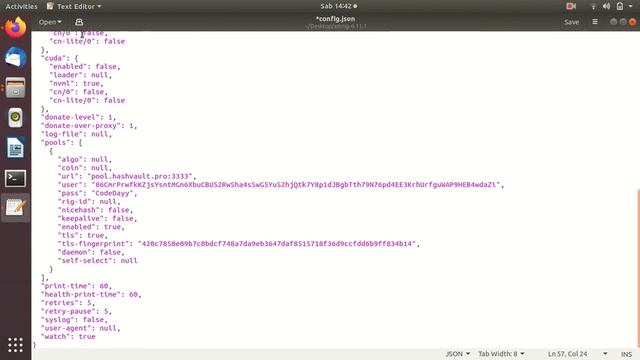
Task: Open the Terminal from the dock
Action: [x=16, y=178]
